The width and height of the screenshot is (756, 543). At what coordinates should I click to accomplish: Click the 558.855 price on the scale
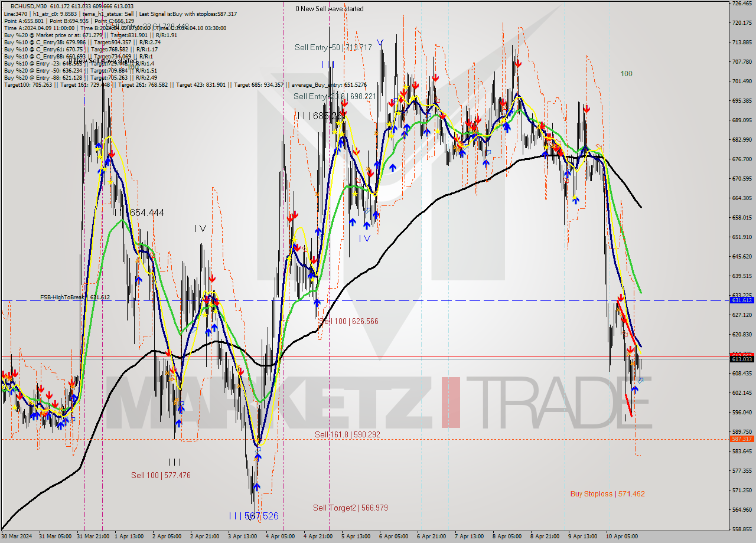pyautogui.click(x=742, y=529)
